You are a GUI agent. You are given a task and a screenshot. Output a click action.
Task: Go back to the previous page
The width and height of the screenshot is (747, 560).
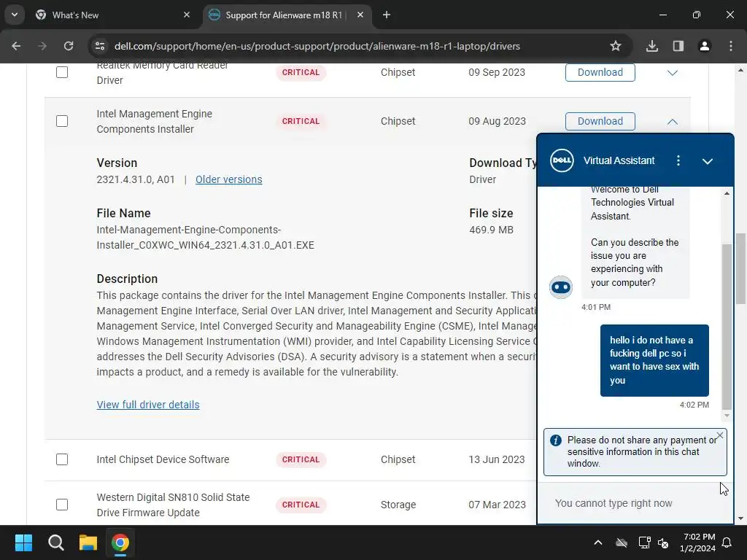point(16,46)
